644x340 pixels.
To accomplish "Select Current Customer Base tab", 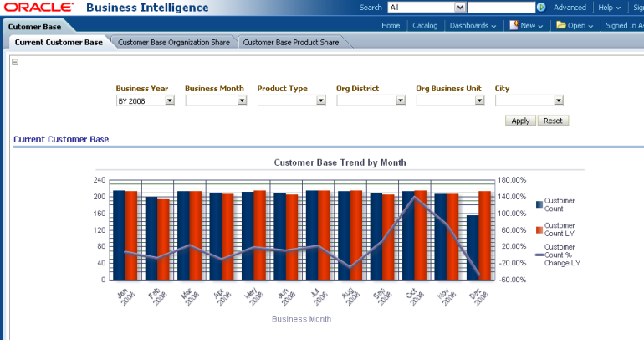I will click(59, 43).
